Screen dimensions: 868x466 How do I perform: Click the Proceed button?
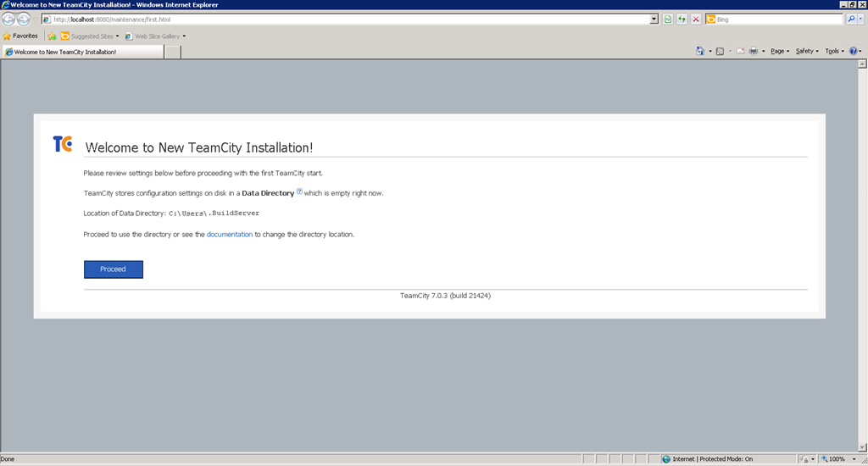(114, 269)
